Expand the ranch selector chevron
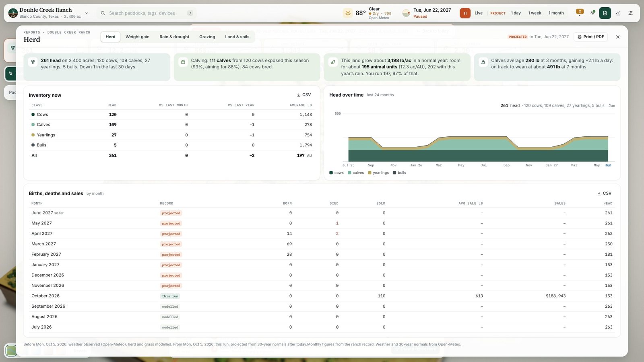Screen dimensions: 644x362 click(x=86, y=13)
